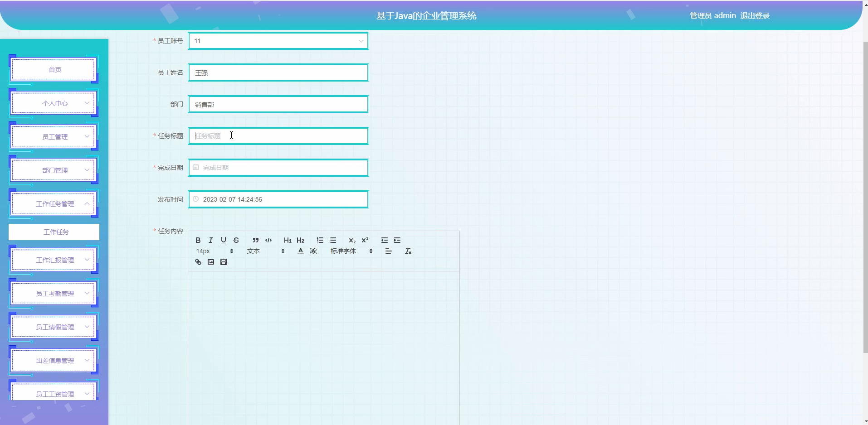Insert a blockquote in the editor

(256, 240)
